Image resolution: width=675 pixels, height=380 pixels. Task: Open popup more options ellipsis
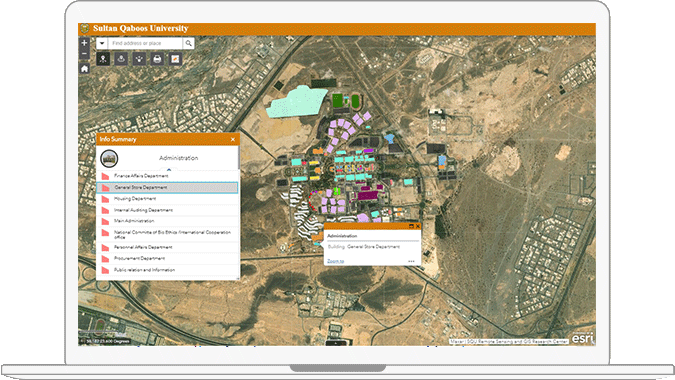[x=412, y=261]
